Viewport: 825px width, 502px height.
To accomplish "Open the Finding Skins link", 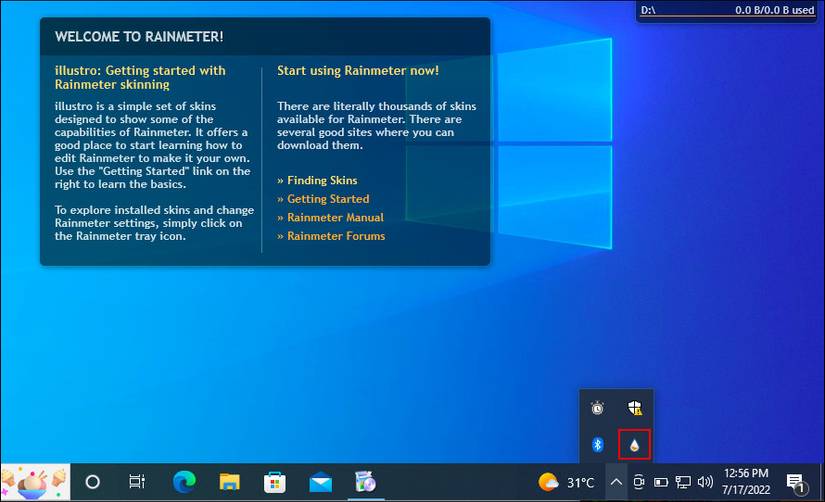I will (317, 180).
